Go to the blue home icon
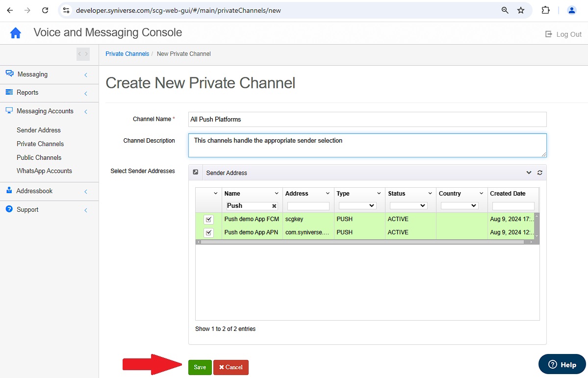 click(15, 33)
